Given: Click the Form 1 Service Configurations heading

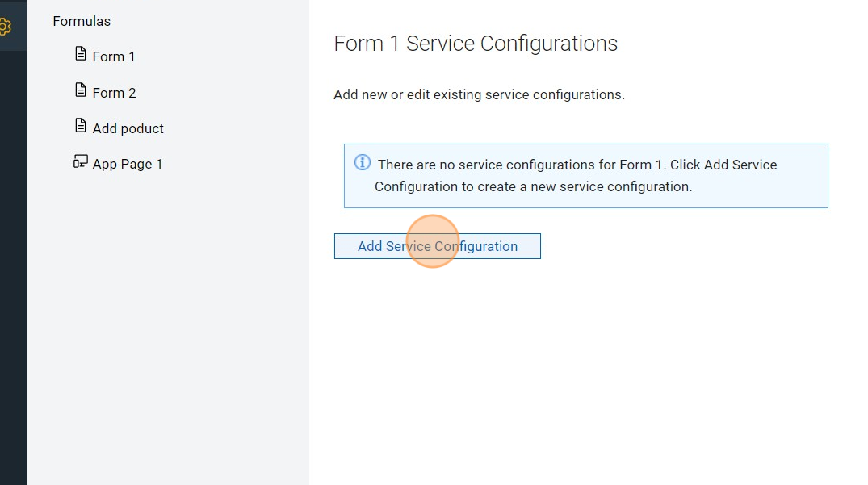Looking at the screenshot, I should pos(476,44).
